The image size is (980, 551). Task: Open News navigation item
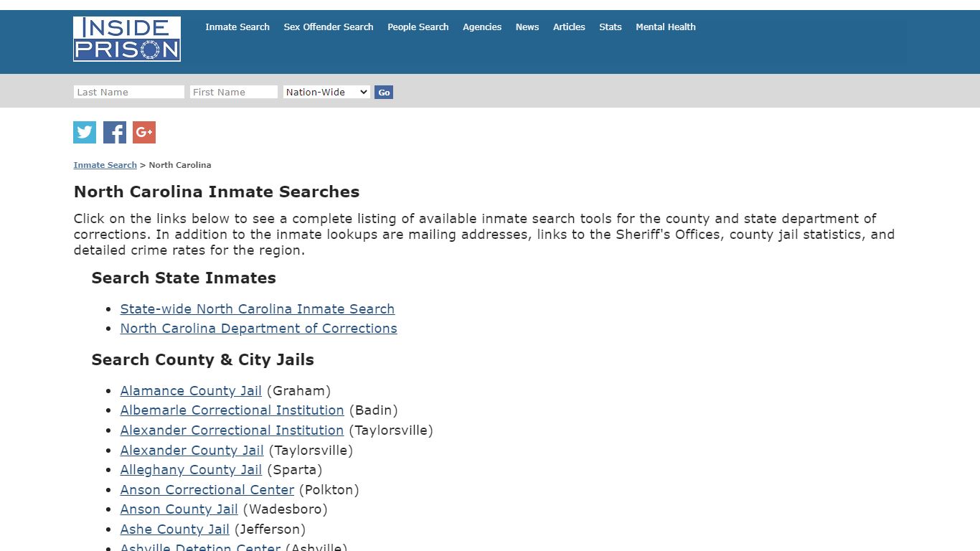527,27
